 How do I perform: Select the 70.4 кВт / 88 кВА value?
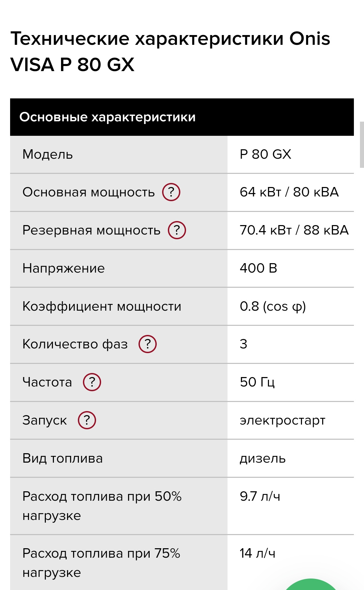click(294, 230)
